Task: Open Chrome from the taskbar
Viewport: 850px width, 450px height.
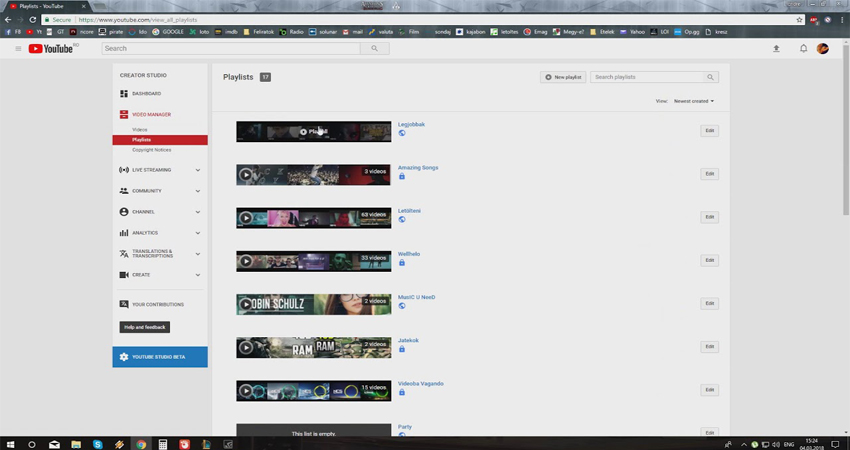Action: 141,444
